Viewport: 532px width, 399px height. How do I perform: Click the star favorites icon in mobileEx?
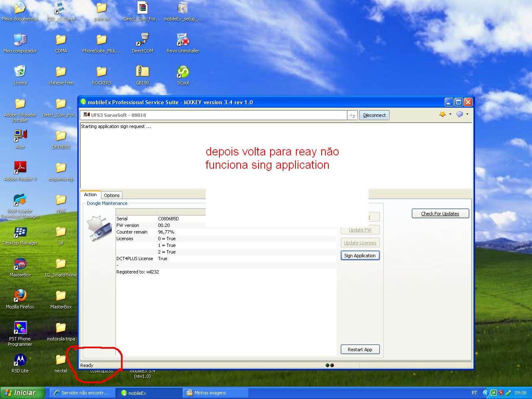pos(442,114)
